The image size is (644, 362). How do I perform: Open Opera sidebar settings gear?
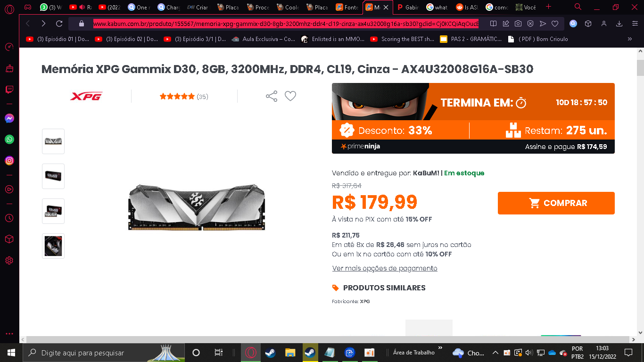9,261
